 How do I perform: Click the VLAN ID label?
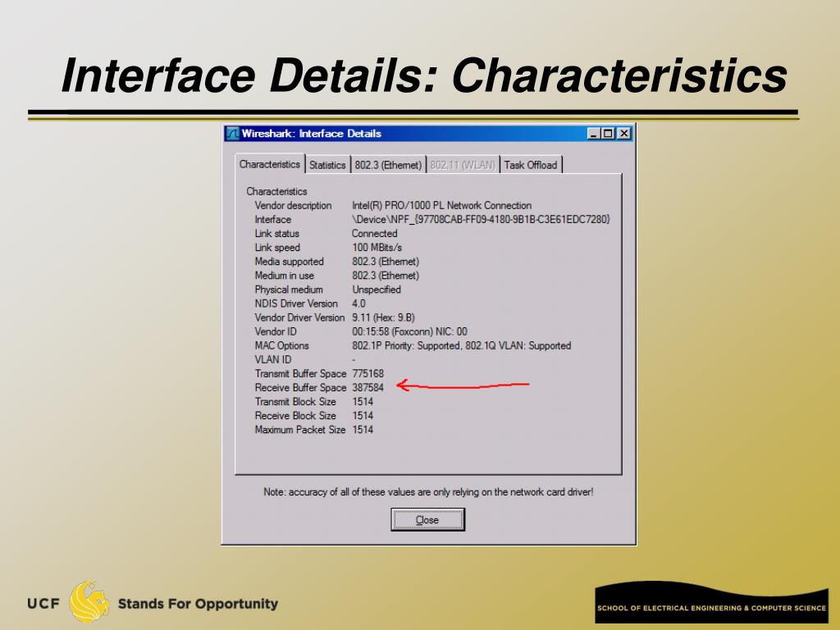[x=272, y=359]
